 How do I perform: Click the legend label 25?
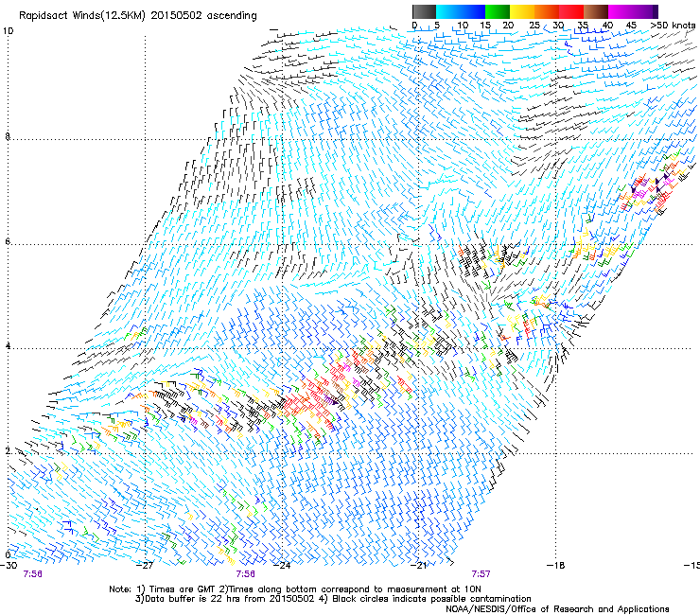pos(534,26)
